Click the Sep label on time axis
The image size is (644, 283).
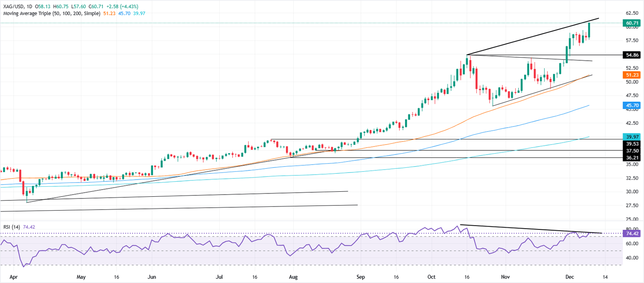360,277
